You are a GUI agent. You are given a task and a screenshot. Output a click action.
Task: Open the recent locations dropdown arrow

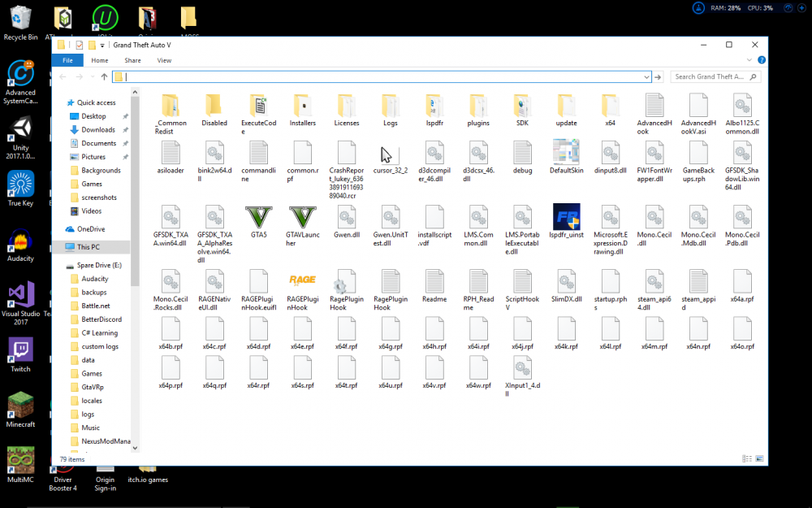[93, 76]
